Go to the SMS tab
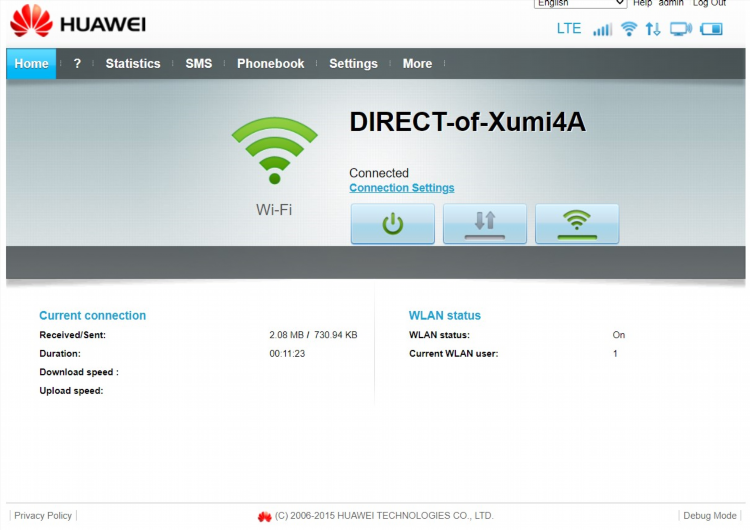 [199, 64]
